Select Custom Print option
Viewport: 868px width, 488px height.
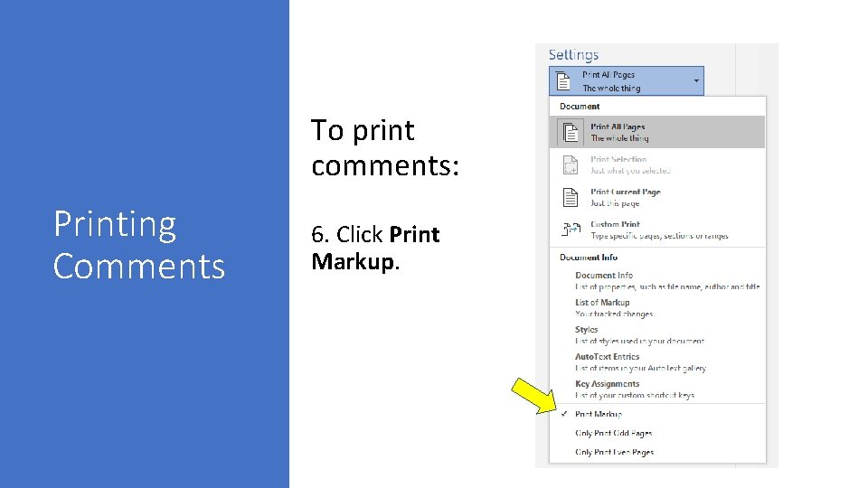(x=657, y=230)
